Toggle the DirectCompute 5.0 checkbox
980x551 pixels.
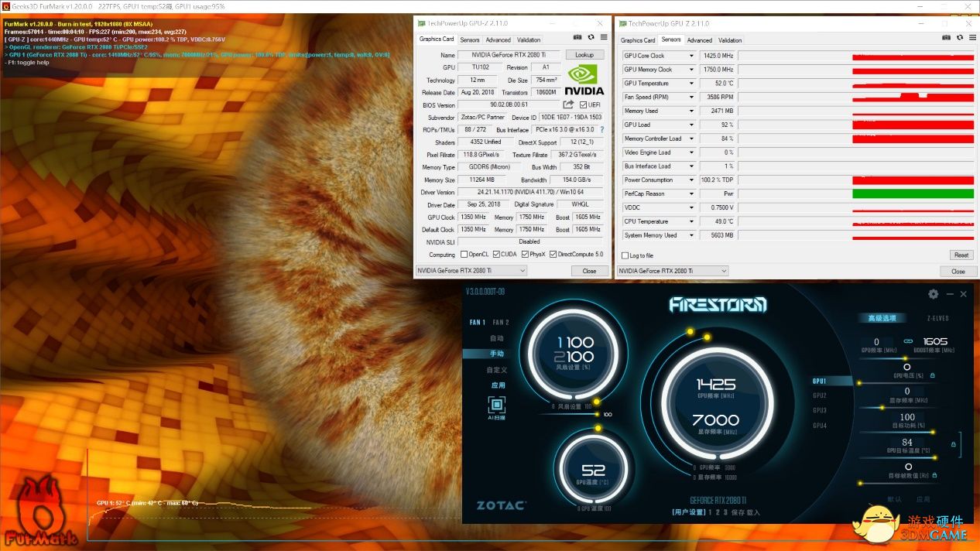(553, 255)
